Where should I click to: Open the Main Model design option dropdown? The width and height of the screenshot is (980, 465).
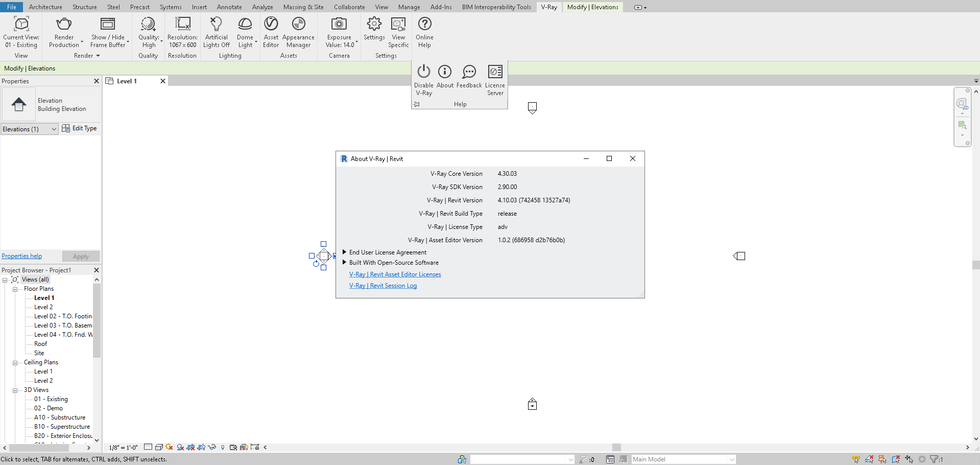683,459
